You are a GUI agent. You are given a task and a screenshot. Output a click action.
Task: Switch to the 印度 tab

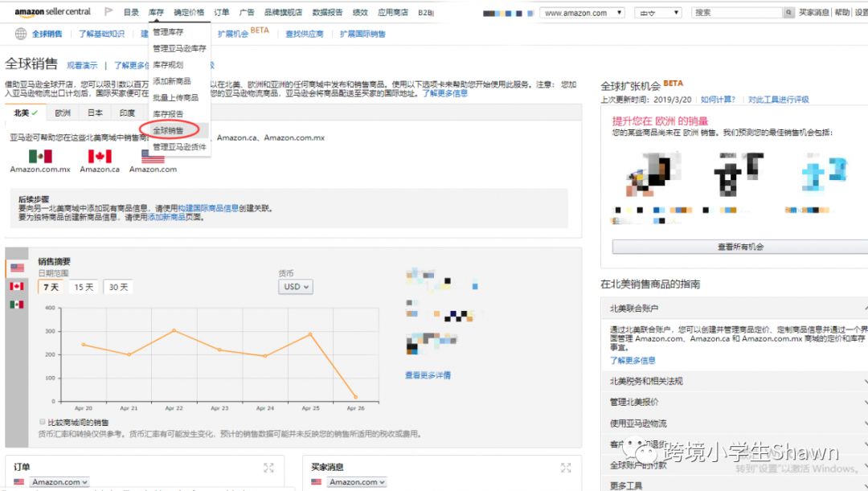point(127,113)
